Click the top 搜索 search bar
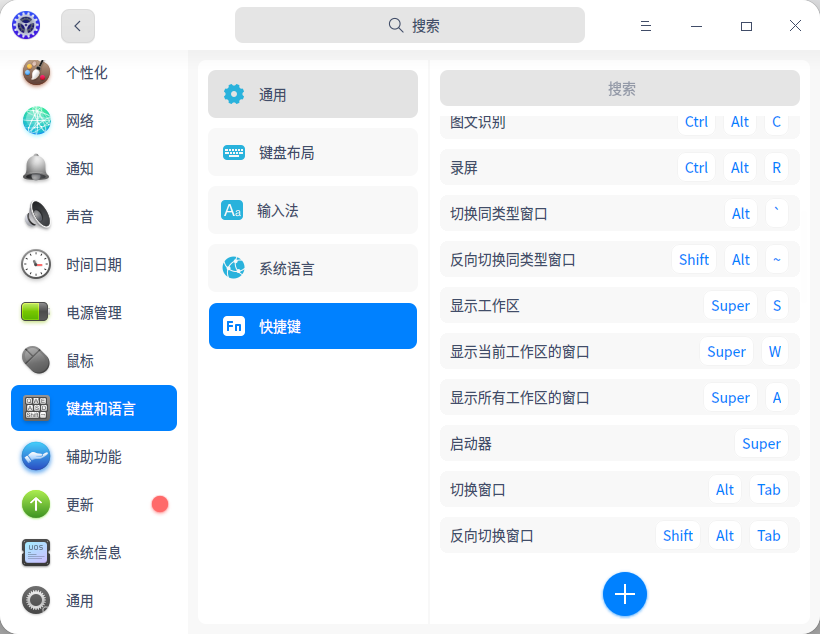 410,24
